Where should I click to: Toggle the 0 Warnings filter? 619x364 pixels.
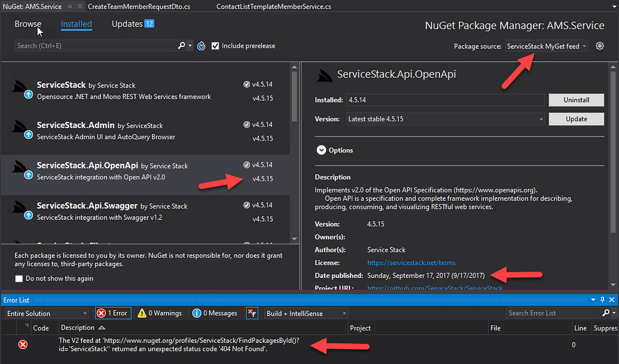click(x=160, y=314)
